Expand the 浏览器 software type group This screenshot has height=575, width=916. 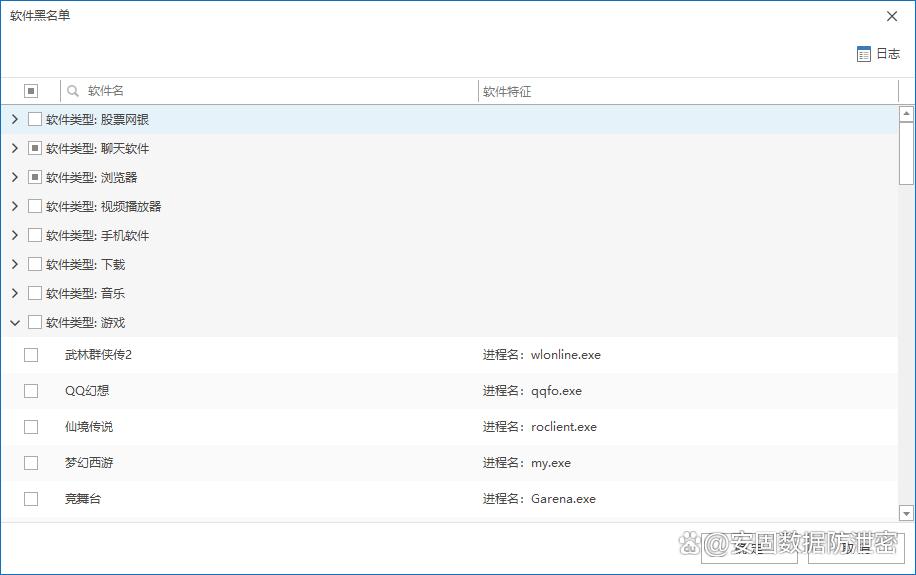14,178
